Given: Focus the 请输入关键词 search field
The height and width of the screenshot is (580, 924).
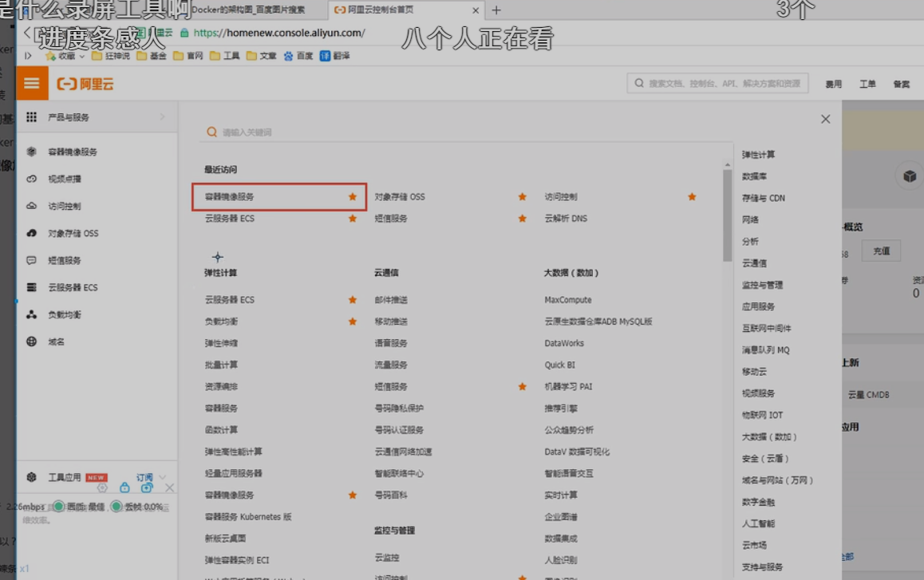Looking at the screenshot, I should [x=465, y=132].
